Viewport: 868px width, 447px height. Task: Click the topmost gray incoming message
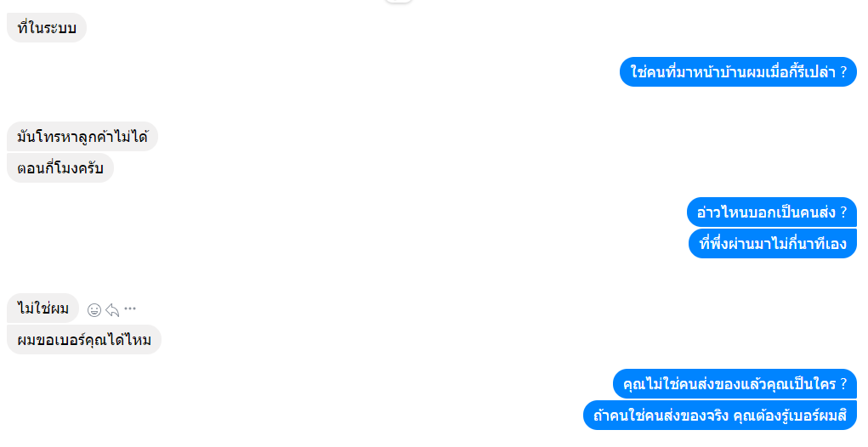(47, 28)
